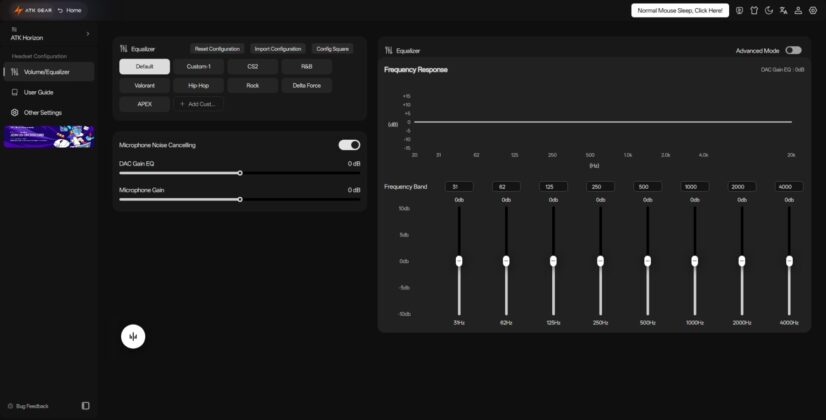Click the frequency band field showing 250

coord(601,187)
